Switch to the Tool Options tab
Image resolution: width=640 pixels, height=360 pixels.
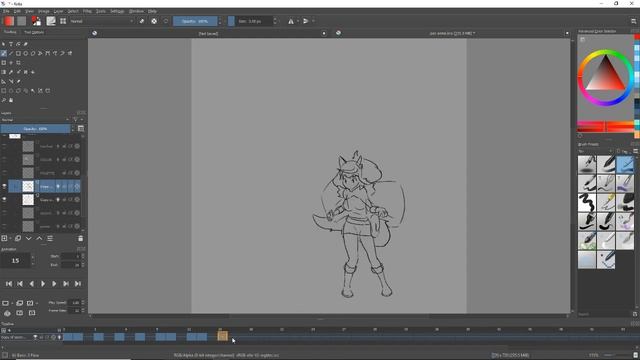(34, 32)
